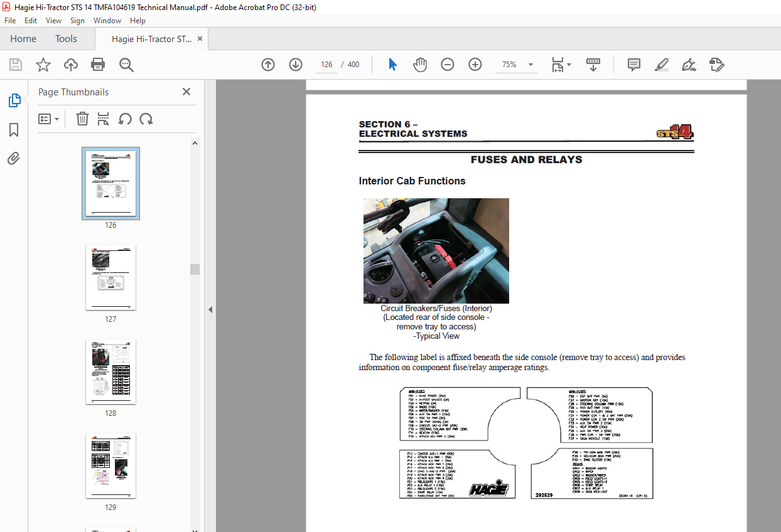
Task: Print the document using printer icon
Action: [98, 65]
